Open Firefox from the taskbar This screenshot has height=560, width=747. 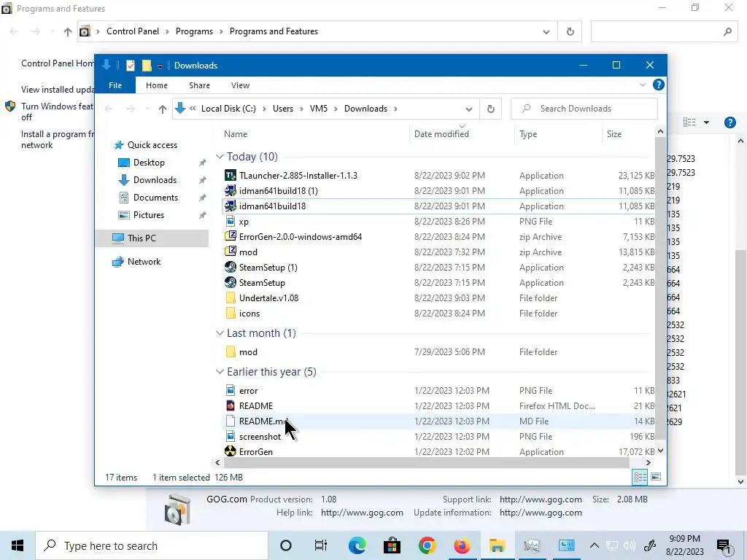(x=462, y=545)
